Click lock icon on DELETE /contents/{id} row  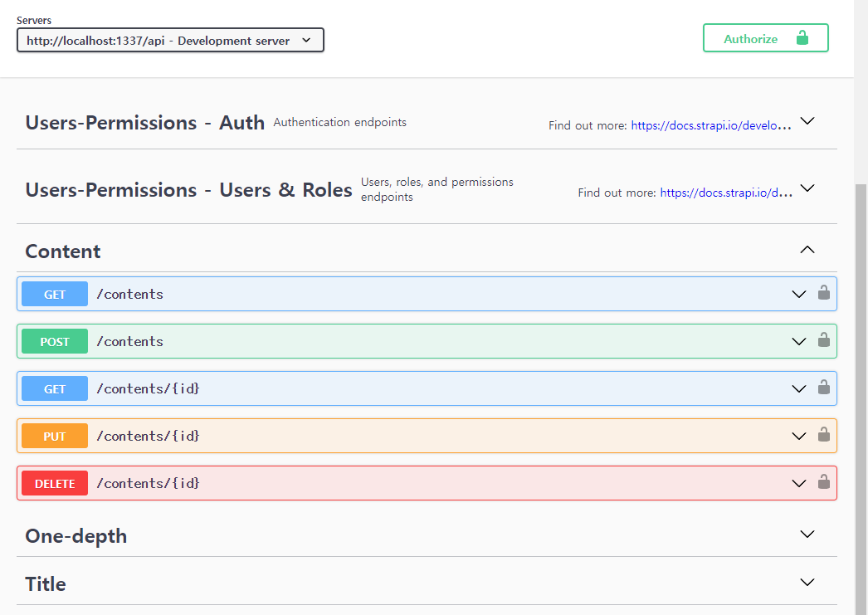tap(824, 481)
